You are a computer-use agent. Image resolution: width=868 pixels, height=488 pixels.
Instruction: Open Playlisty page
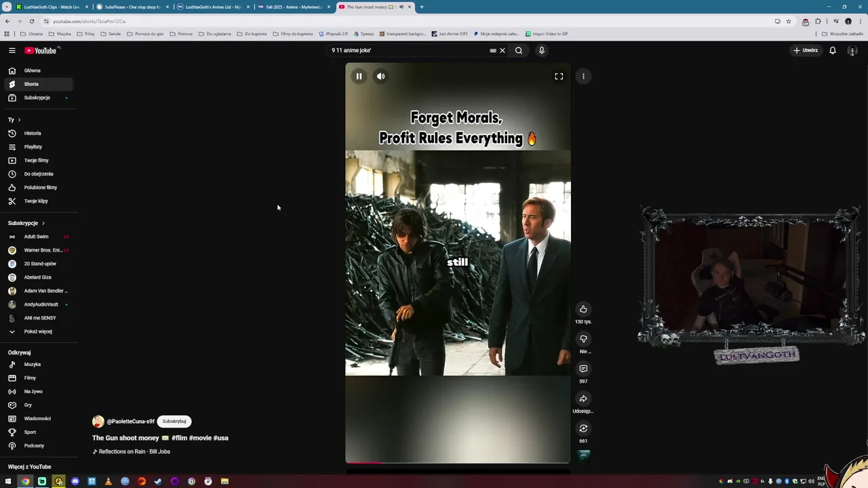tap(39, 146)
